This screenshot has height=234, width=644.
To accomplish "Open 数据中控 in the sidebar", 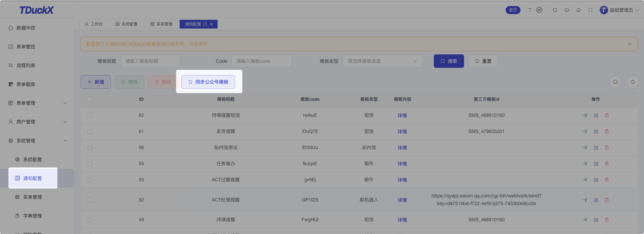I will (37, 28).
